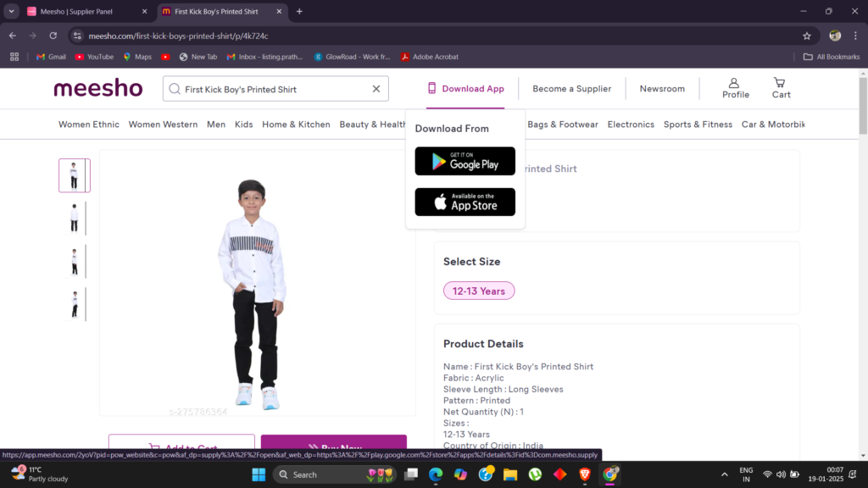Focus the Meesho search input field
Viewport: 868px width, 488px height.
pos(275,89)
